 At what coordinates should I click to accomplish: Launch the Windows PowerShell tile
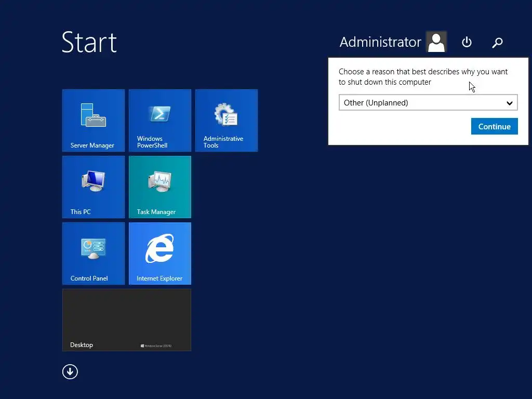(x=160, y=121)
